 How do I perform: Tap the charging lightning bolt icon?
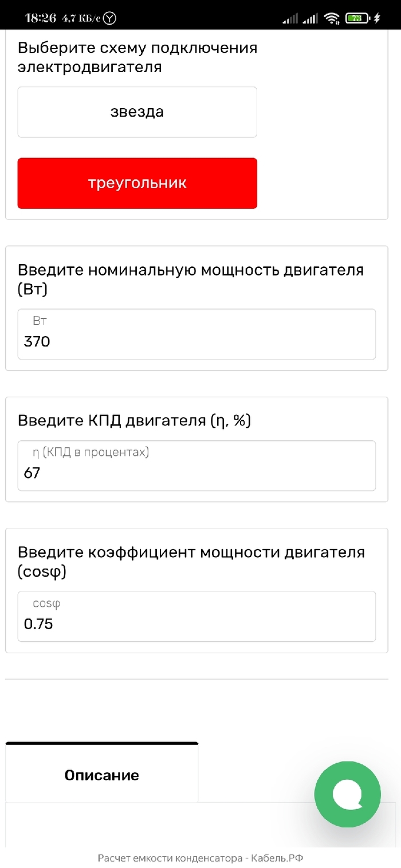376,18
